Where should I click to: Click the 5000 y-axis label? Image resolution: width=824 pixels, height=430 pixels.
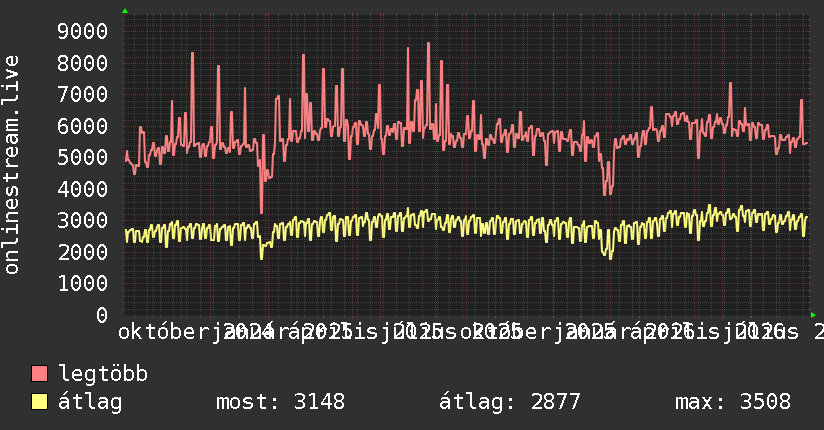tap(83, 157)
